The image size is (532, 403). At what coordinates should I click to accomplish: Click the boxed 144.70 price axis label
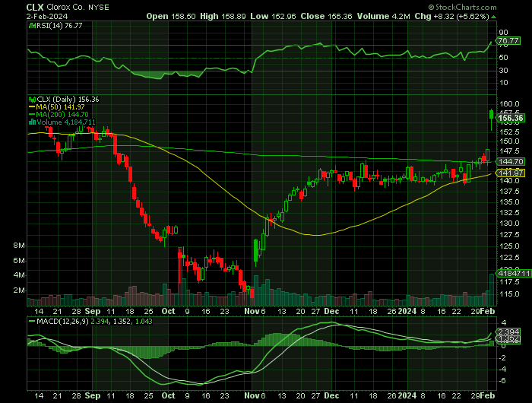click(x=511, y=162)
